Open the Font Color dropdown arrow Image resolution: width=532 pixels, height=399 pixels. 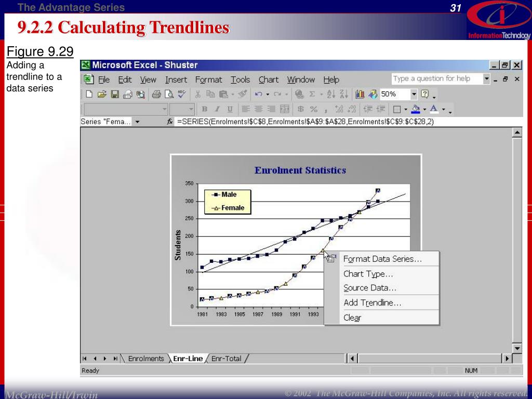click(443, 109)
